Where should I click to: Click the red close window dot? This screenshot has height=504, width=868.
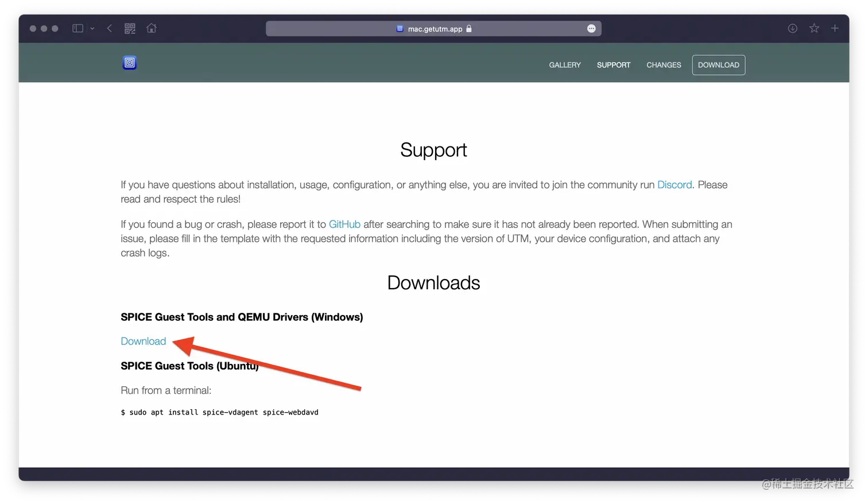33,28
